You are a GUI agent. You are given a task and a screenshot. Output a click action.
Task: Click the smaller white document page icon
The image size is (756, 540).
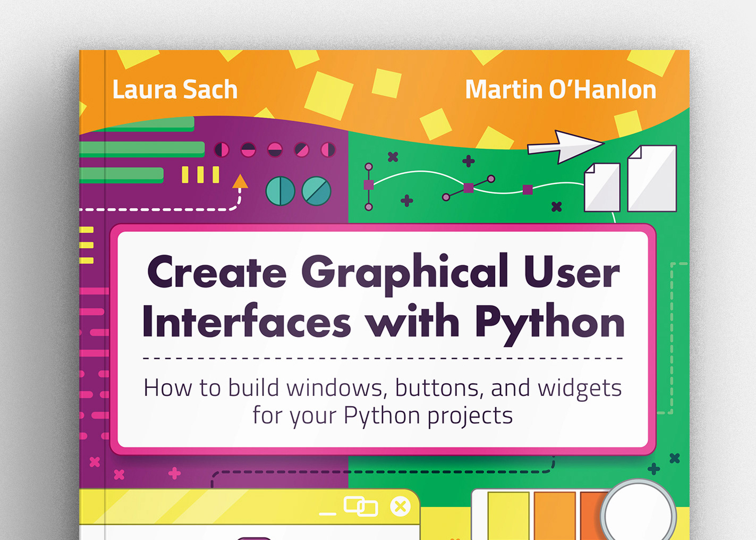(x=602, y=188)
